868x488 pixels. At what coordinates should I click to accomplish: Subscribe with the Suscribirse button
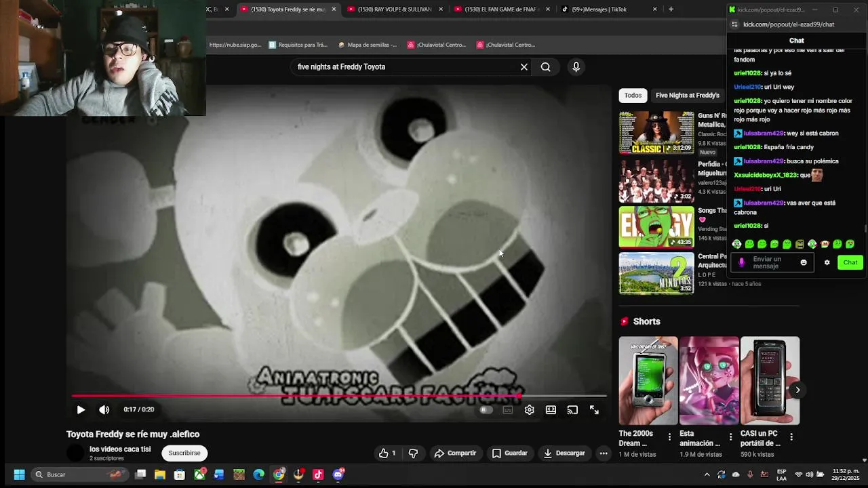[x=184, y=453]
